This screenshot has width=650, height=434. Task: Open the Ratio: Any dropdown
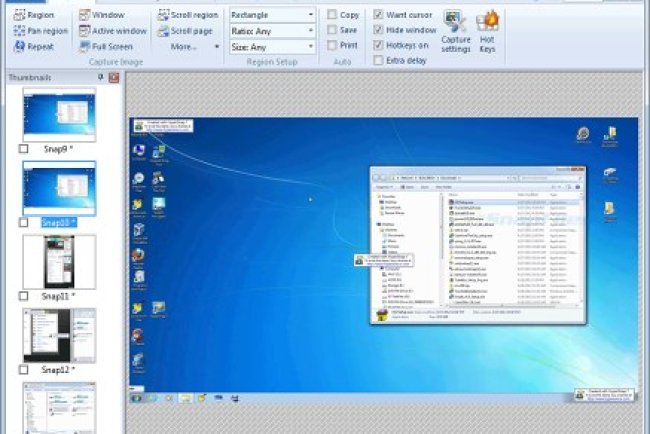click(x=272, y=31)
